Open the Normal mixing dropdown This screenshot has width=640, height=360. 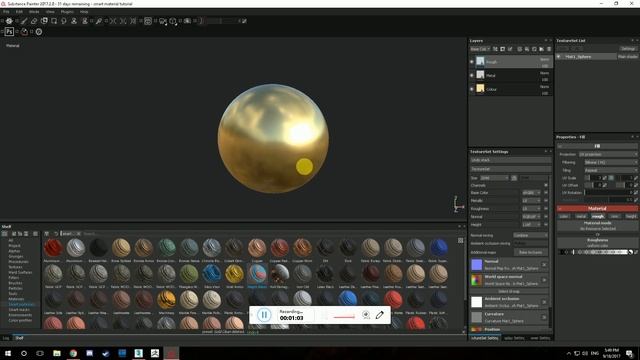point(530,236)
